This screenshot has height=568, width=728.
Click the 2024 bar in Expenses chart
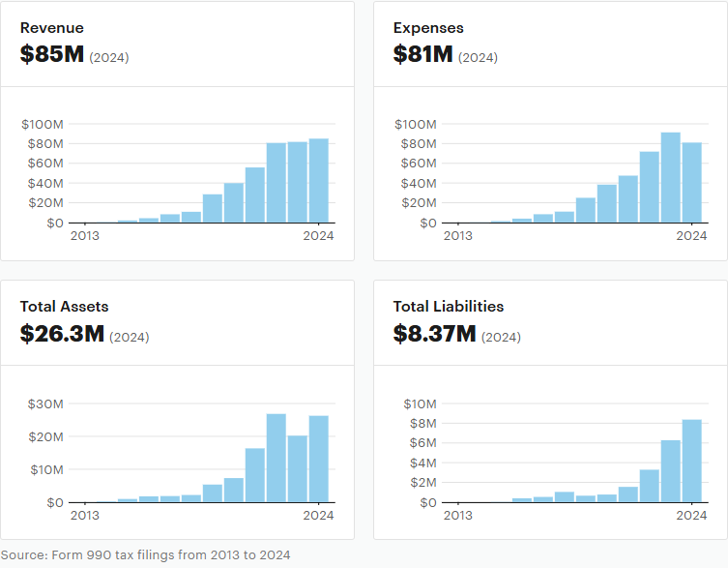click(692, 183)
